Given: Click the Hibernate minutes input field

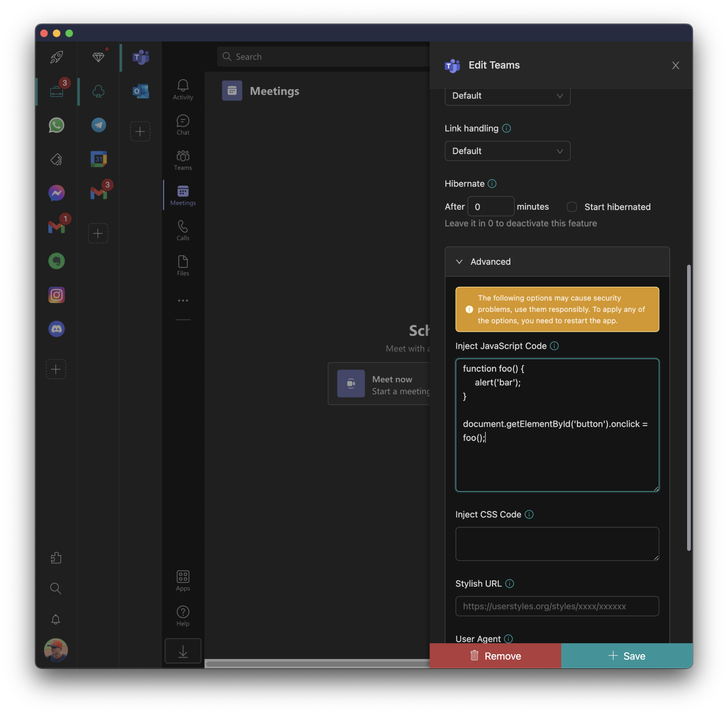Looking at the screenshot, I should (490, 207).
